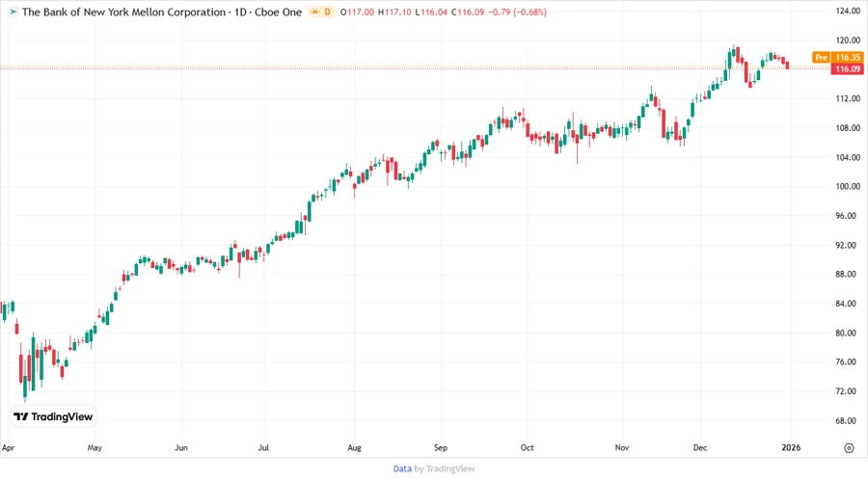Click the Aug label on time axis

[354, 447]
